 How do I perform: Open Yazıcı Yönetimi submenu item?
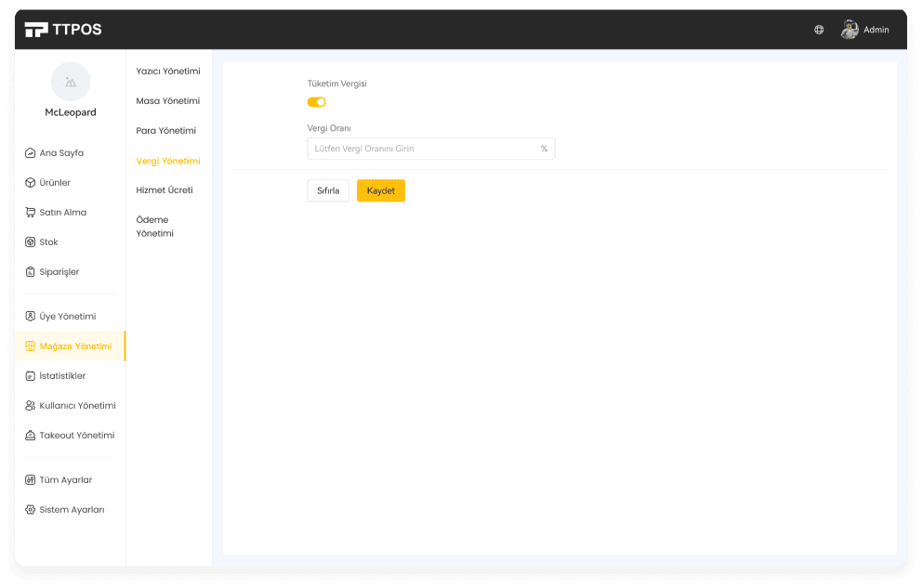pyautogui.click(x=168, y=72)
